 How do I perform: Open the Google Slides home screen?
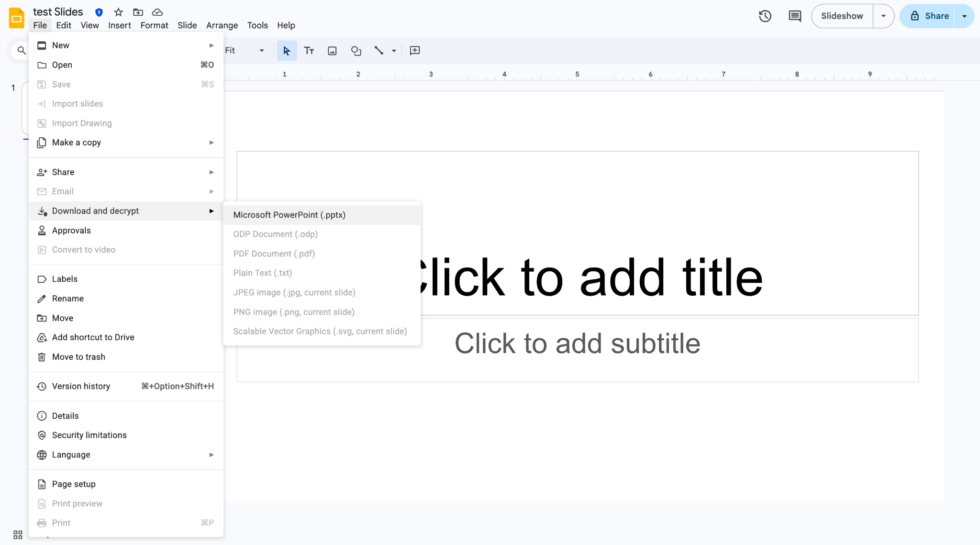16,17
